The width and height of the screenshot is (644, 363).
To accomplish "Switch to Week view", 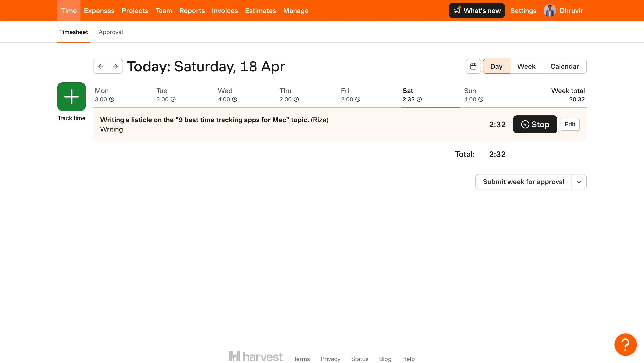I will click(526, 66).
